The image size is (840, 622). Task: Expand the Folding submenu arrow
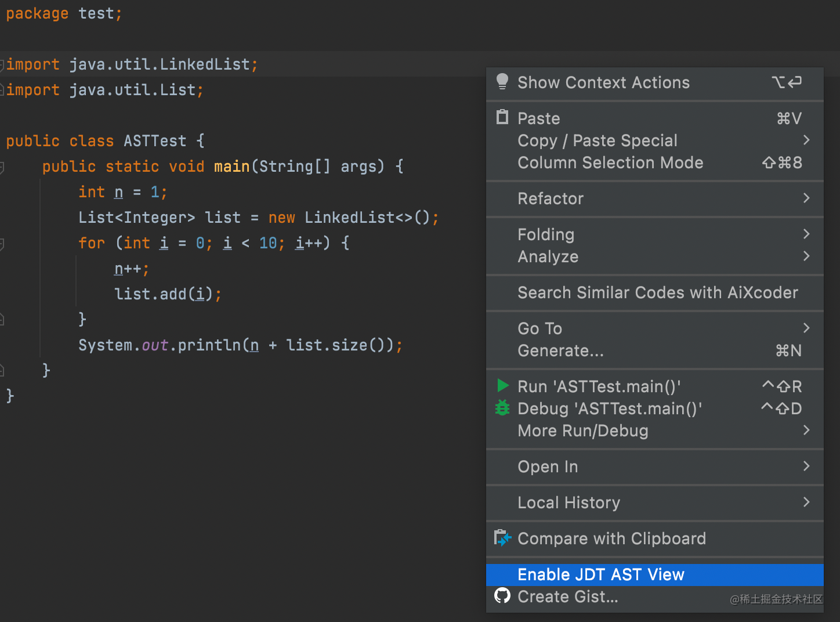tap(806, 234)
